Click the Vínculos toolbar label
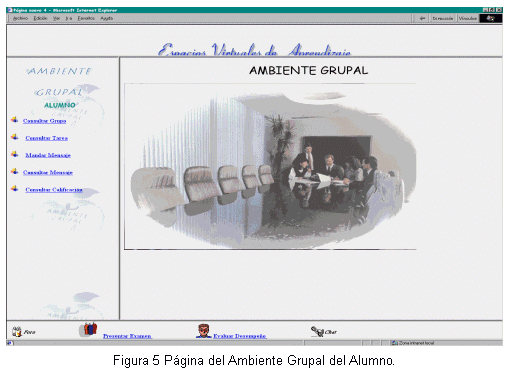The height and width of the screenshot is (372, 516). pyautogui.click(x=468, y=18)
